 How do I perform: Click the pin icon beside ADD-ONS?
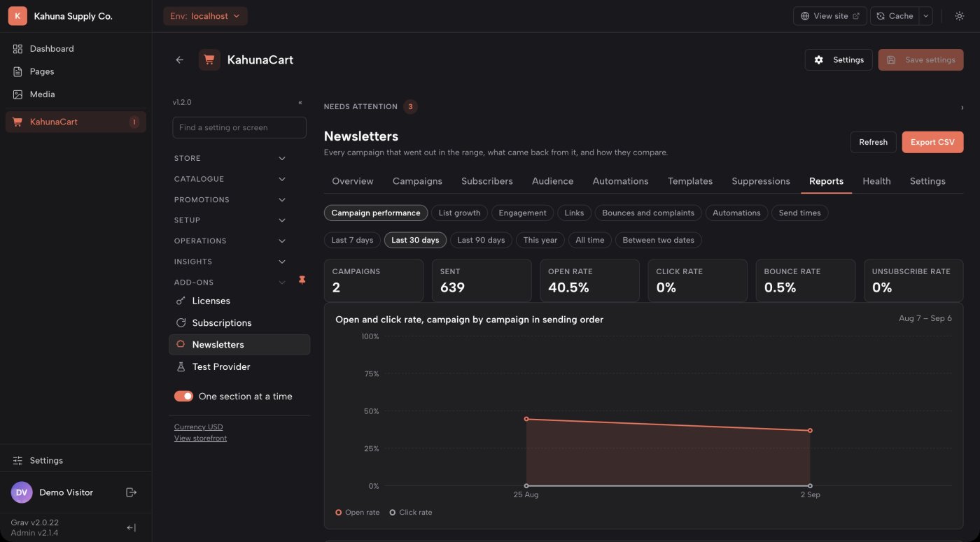pos(302,280)
